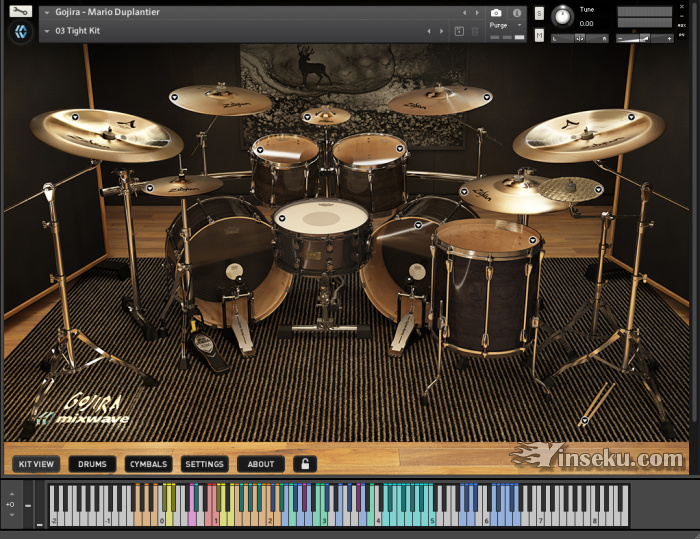Go to the next snapshot with right arrow
This screenshot has width=700, height=539.
tap(443, 31)
